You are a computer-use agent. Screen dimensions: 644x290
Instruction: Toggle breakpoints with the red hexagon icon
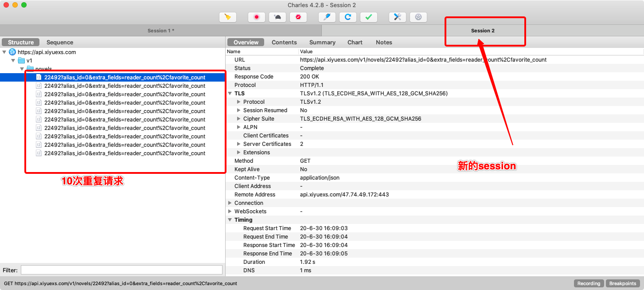coord(298,17)
